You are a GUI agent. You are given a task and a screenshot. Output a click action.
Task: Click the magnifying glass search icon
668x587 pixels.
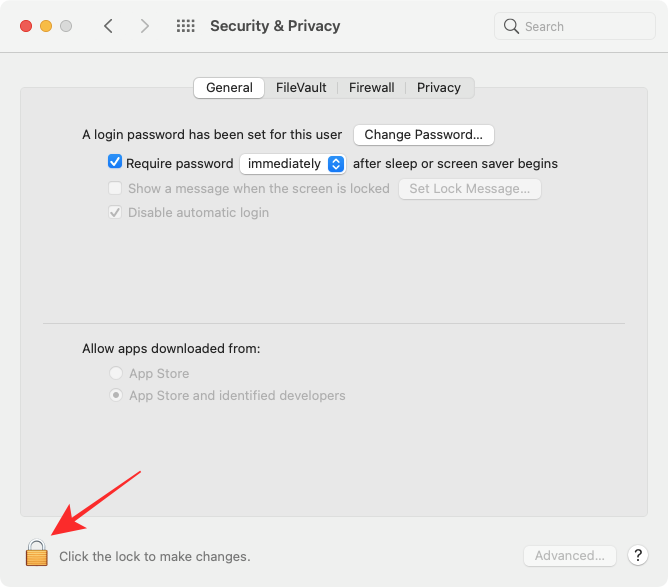[x=512, y=26]
